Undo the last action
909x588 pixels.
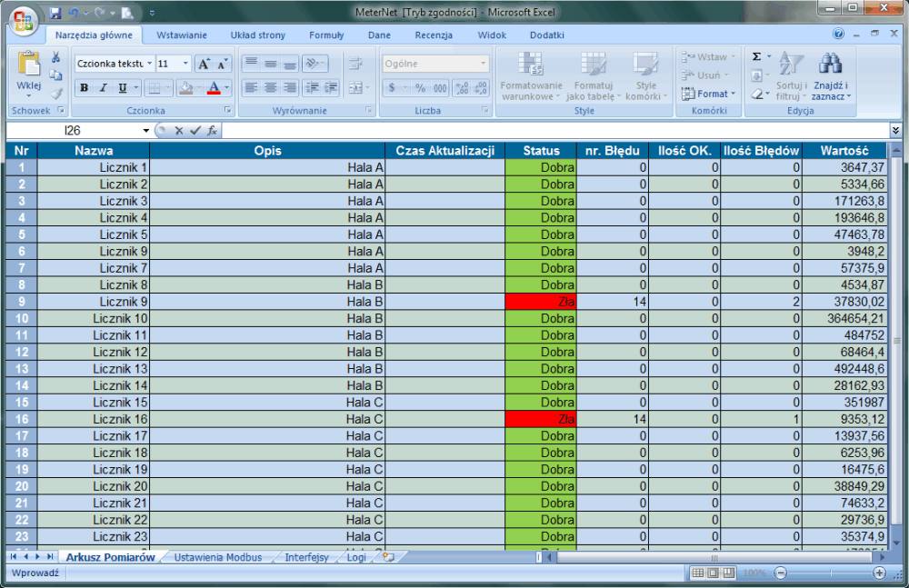[74, 13]
